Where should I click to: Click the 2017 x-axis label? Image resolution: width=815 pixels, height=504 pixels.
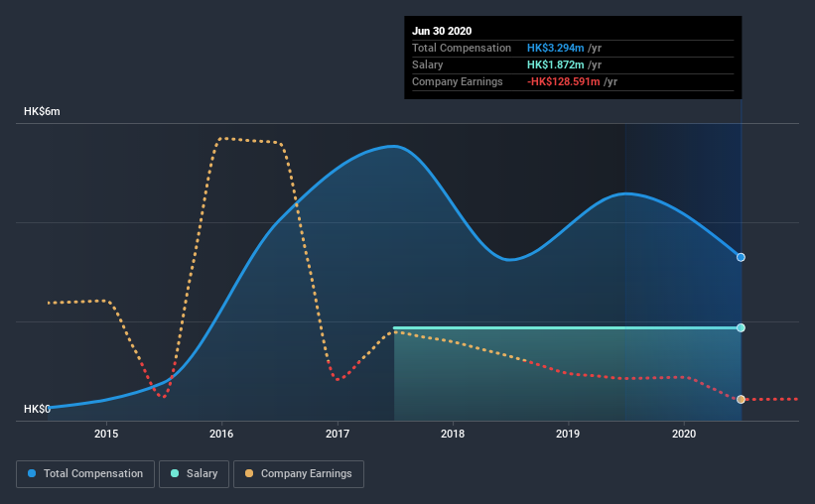pyautogui.click(x=338, y=434)
